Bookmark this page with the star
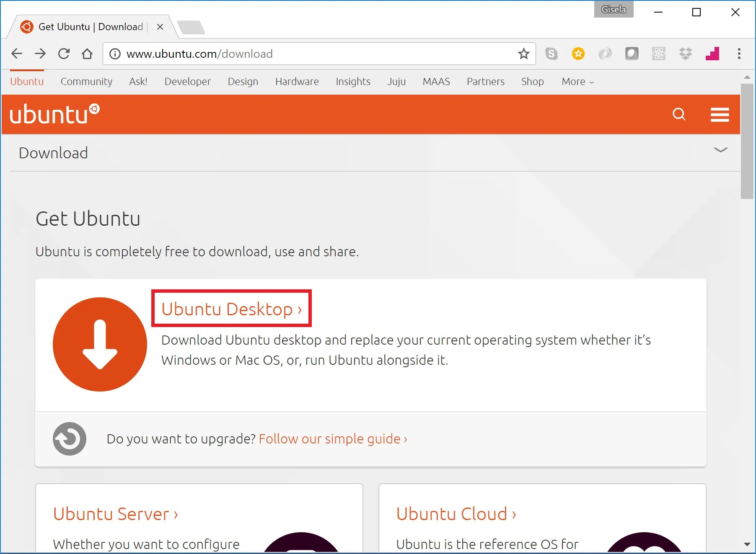The width and height of the screenshot is (756, 554). (x=523, y=54)
